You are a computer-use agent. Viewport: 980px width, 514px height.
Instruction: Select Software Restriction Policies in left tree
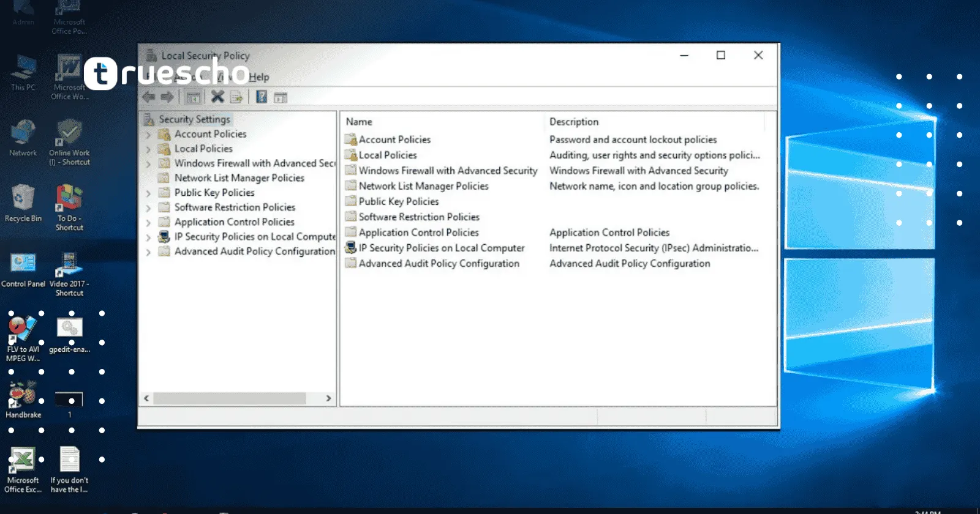point(235,207)
